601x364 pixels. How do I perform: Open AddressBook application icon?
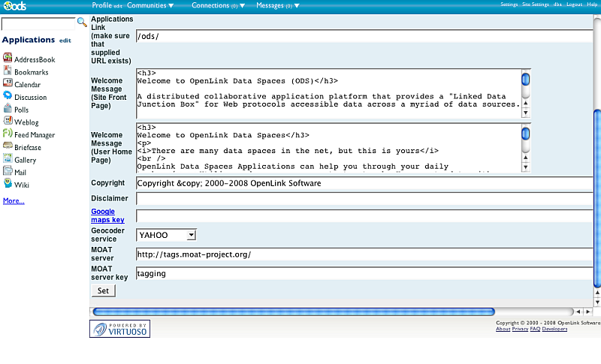(8, 58)
